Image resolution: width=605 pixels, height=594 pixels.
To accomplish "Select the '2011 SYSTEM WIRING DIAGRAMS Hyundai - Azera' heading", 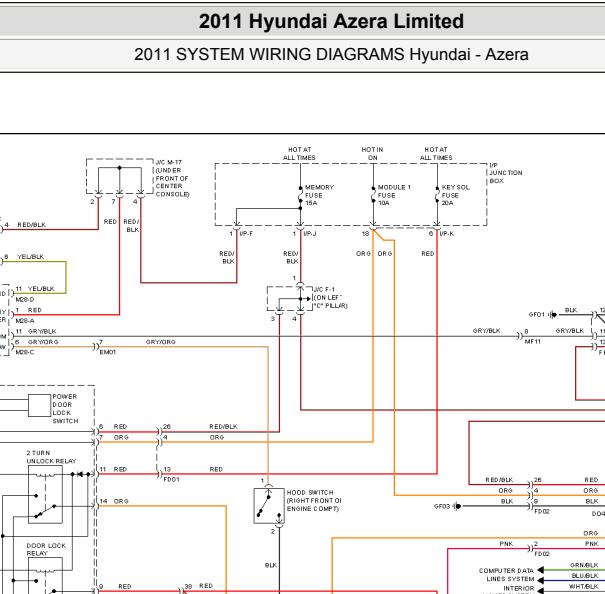I will (331, 54).
